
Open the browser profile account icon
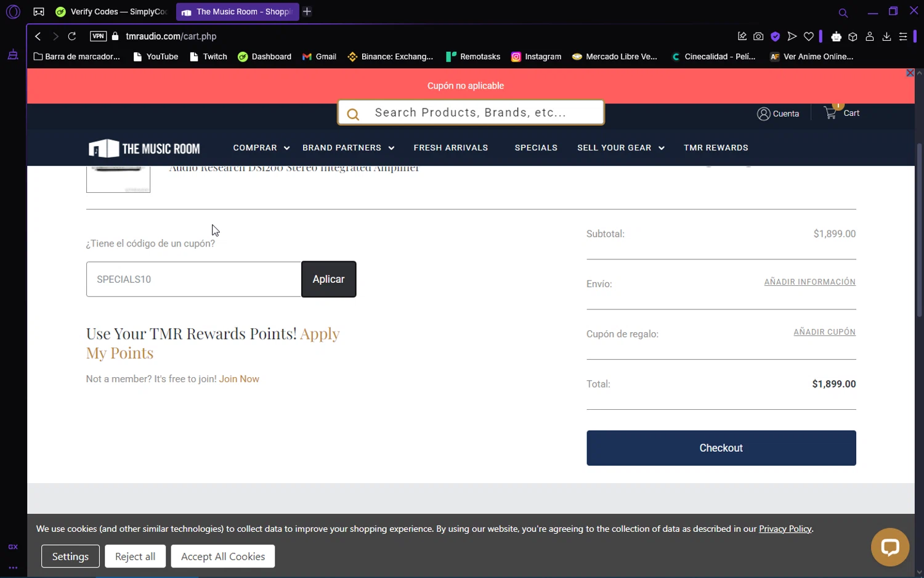coord(870,36)
